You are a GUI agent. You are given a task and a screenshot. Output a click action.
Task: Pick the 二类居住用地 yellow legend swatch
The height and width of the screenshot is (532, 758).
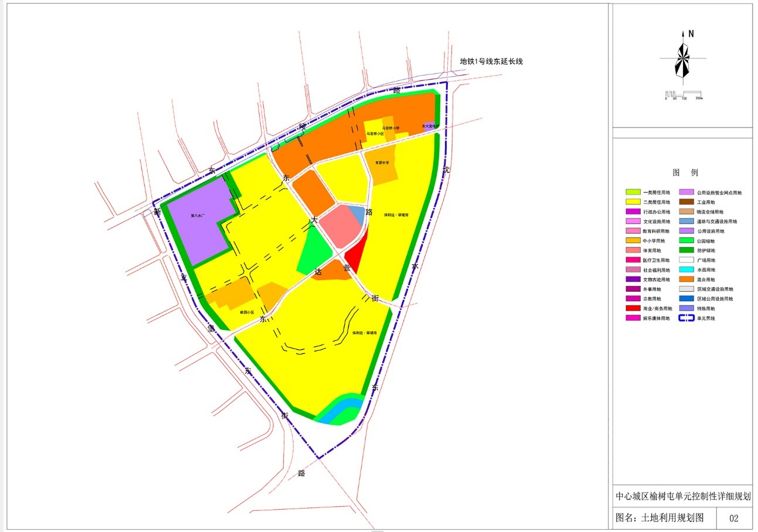tap(633, 202)
